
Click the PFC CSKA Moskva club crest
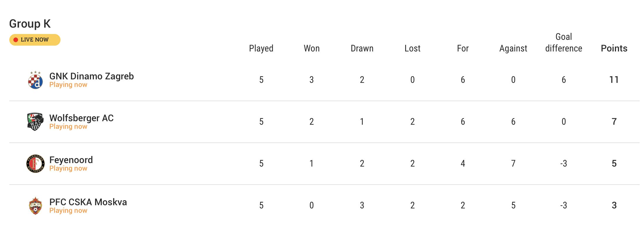click(x=35, y=206)
